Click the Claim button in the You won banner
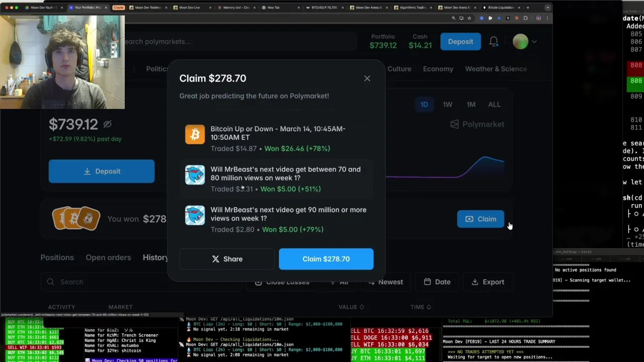 pos(480,219)
